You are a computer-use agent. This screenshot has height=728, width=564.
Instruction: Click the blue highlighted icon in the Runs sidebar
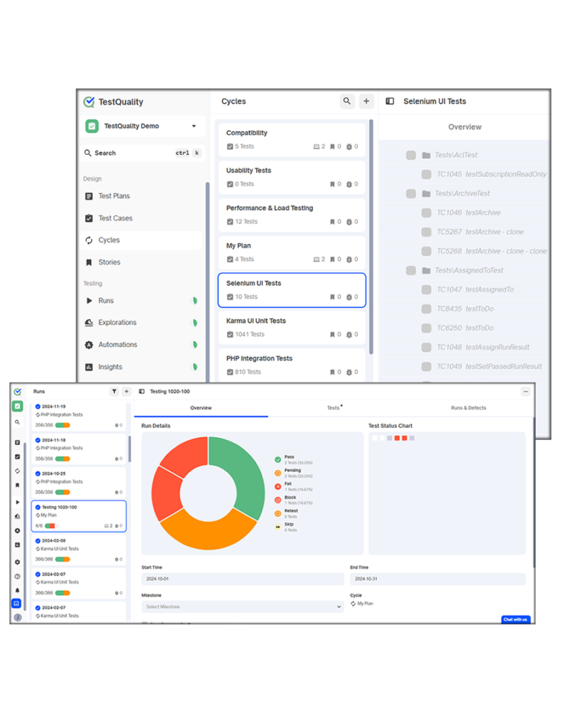[16, 603]
